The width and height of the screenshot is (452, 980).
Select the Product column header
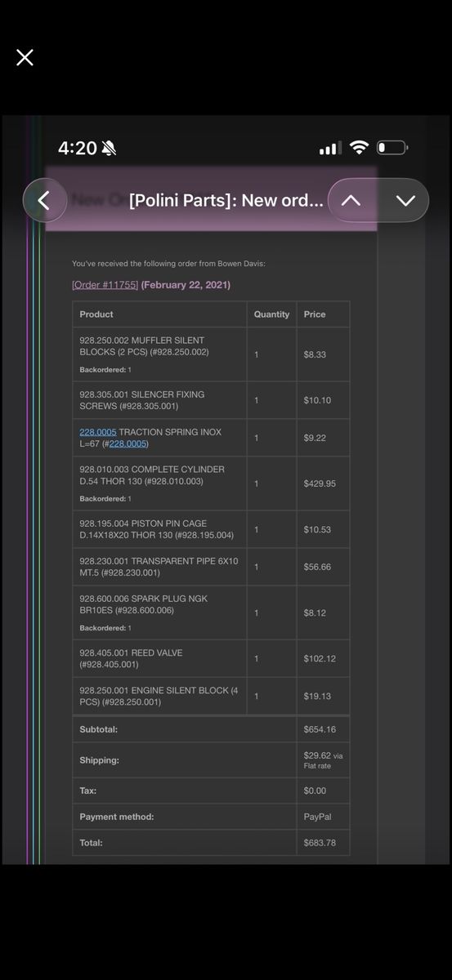click(96, 314)
